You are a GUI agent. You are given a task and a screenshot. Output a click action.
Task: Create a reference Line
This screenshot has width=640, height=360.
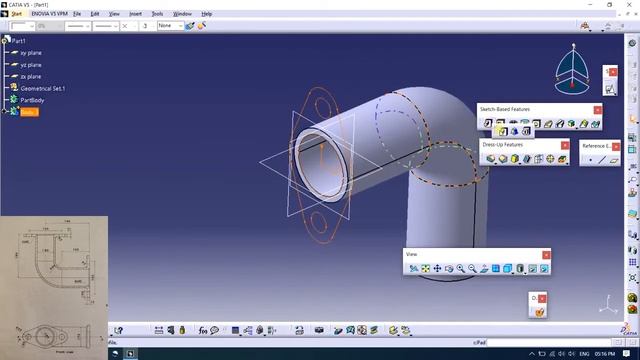pos(602,160)
